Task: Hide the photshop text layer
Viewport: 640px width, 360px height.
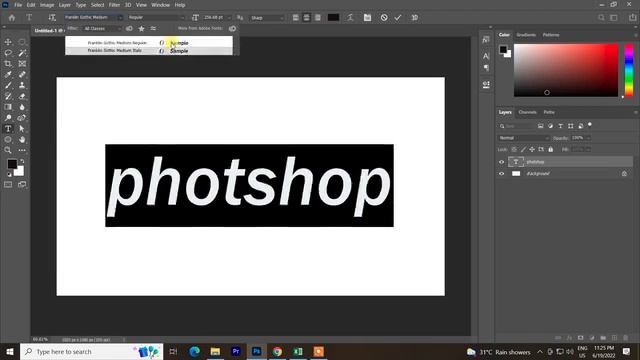Action: click(502, 162)
